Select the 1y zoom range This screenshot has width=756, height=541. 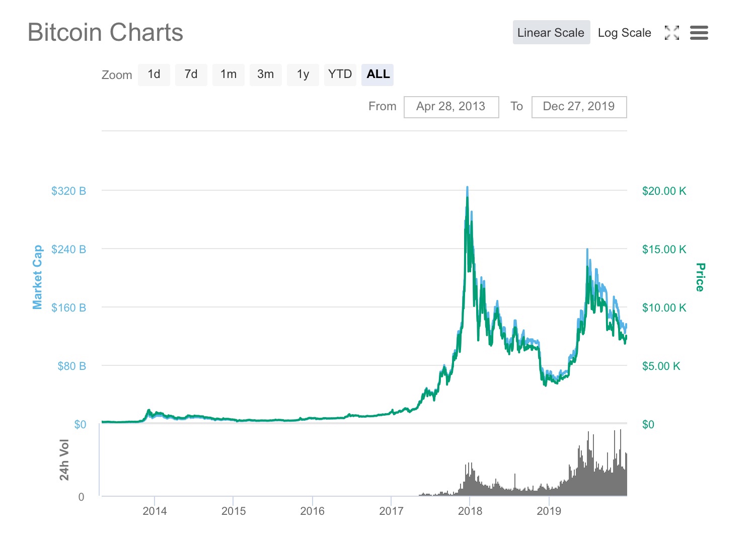pos(303,74)
